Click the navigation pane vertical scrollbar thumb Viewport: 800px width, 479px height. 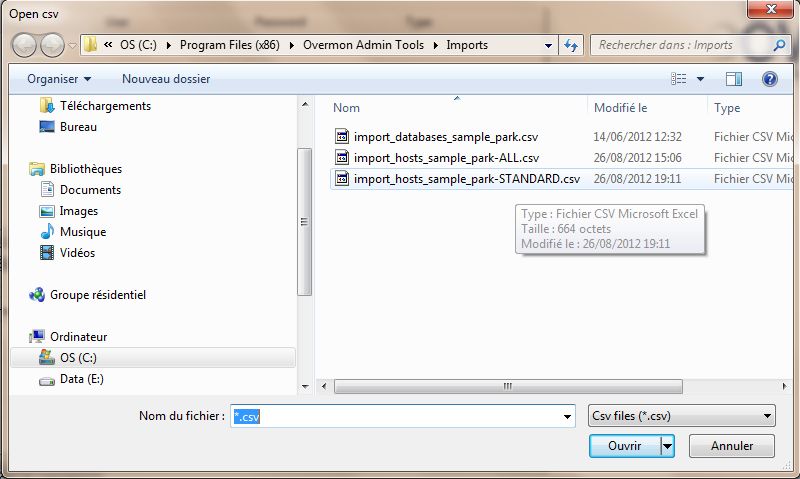click(304, 222)
